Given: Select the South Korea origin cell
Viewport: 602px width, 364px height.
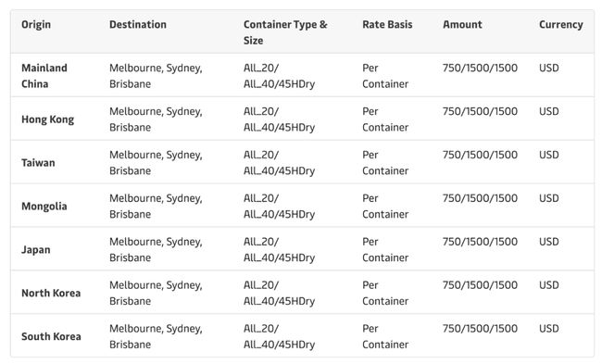Looking at the screenshot, I should (51, 336).
